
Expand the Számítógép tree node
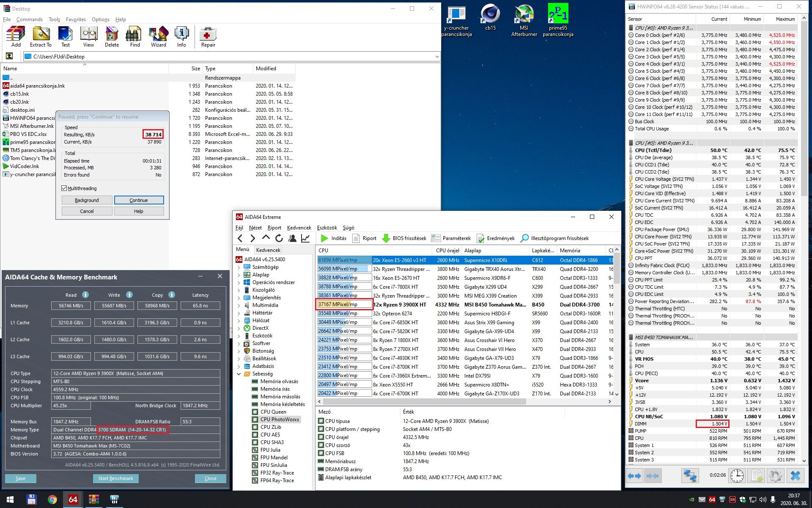(x=239, y=267)
